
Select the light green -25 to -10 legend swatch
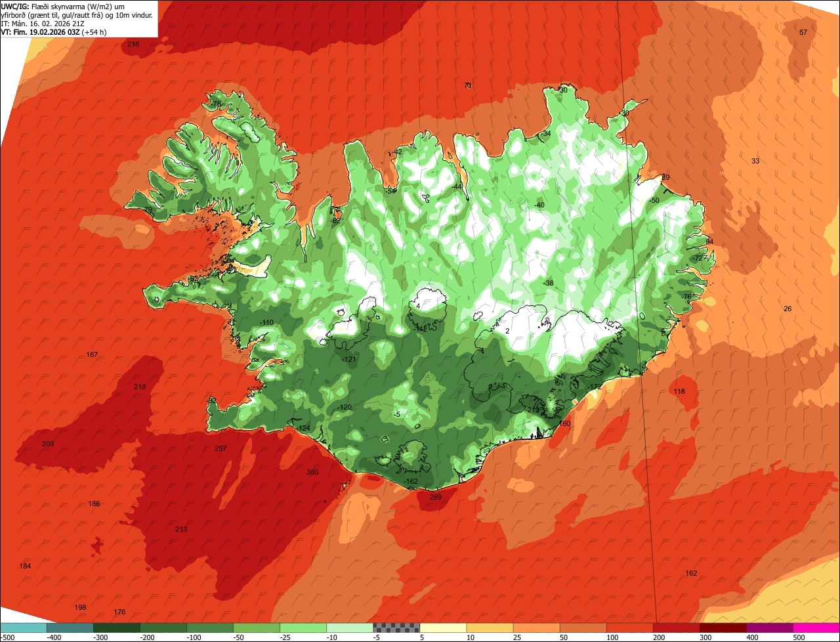point(303,628)
